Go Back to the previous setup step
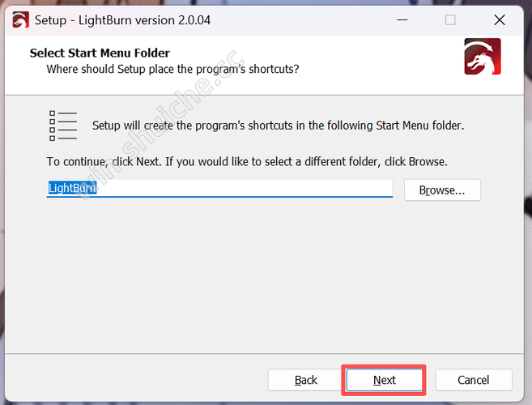Screen dimensions: 532x405 [x=305, y=380]
